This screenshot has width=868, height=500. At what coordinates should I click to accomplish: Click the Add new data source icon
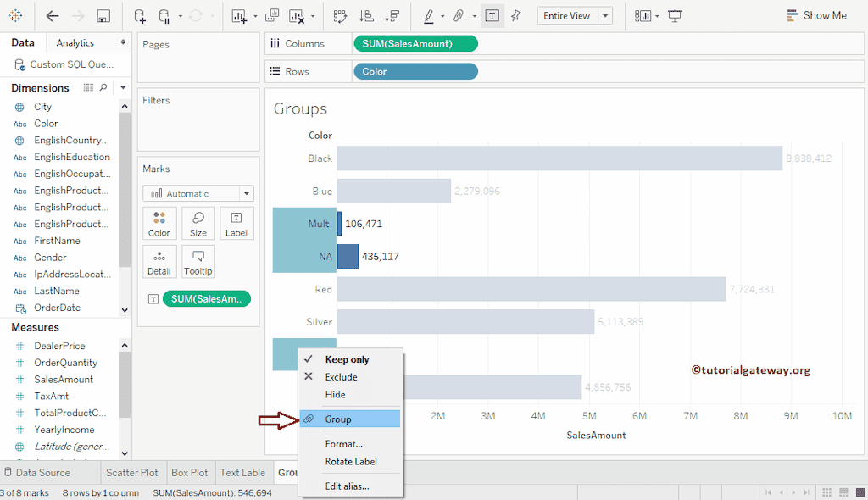[x=140, y=16]
